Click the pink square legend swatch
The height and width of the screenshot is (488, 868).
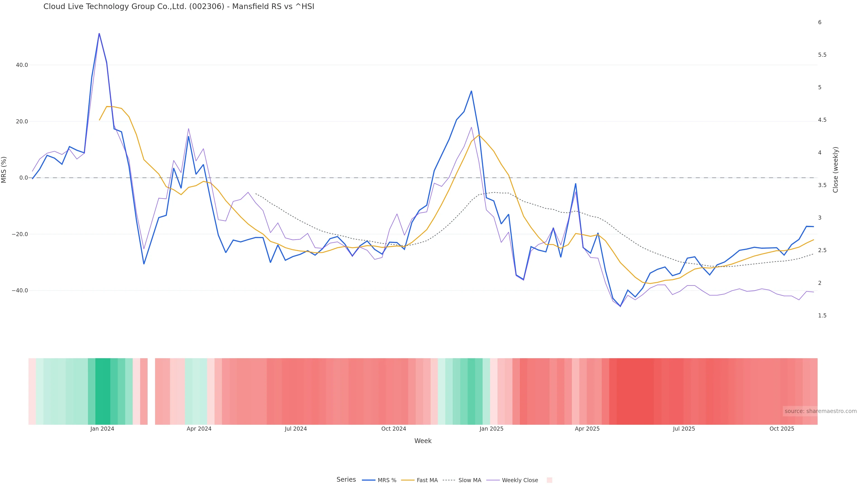549,480
